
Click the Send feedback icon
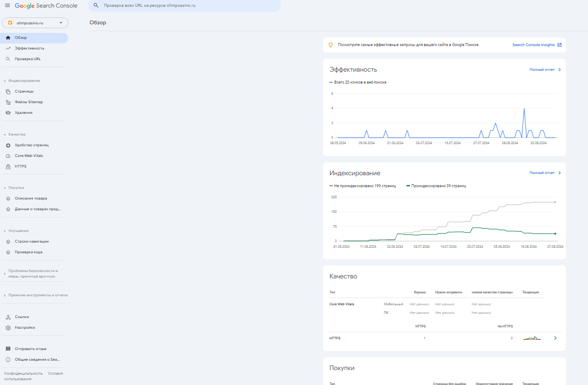coord(8,349)
